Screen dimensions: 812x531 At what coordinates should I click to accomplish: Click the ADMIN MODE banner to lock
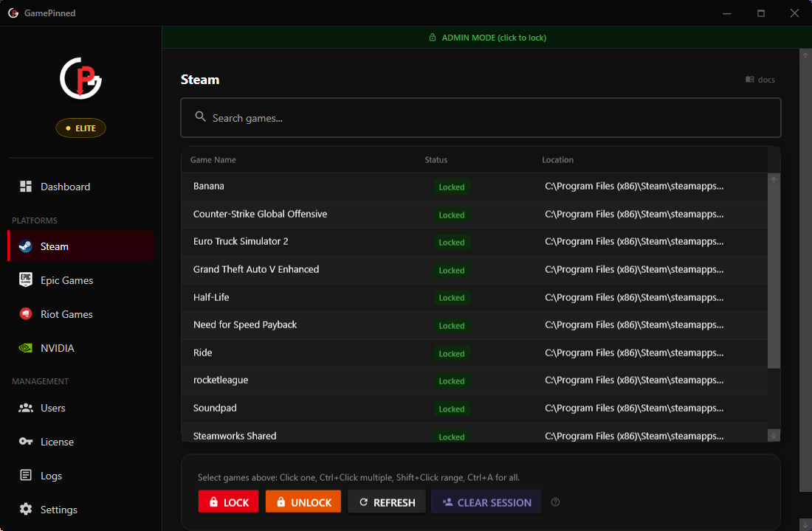coord(486,38)
